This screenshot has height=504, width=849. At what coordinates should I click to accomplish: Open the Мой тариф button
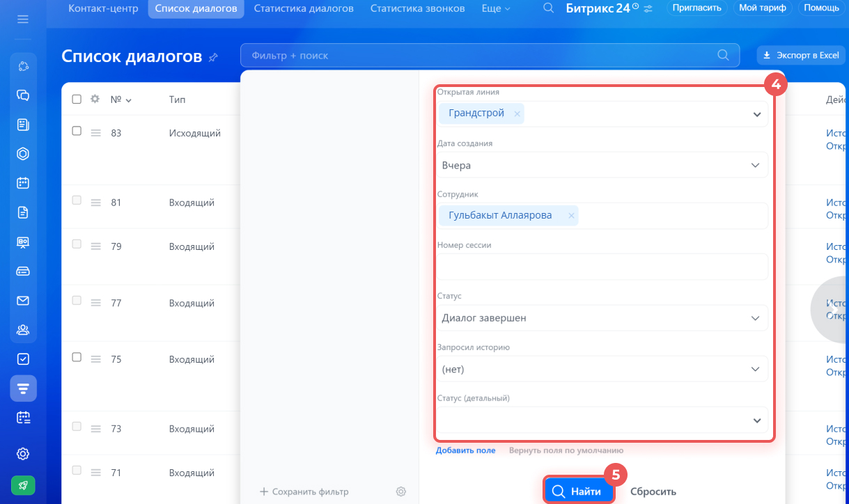coord(763,8)
